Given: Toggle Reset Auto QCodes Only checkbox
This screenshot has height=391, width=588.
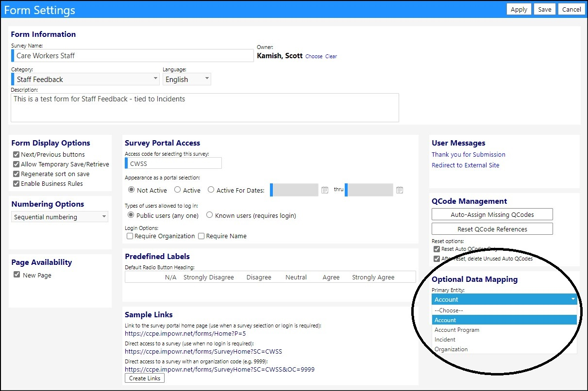Looking at the screenshot, I should click(x=437, y=249).
